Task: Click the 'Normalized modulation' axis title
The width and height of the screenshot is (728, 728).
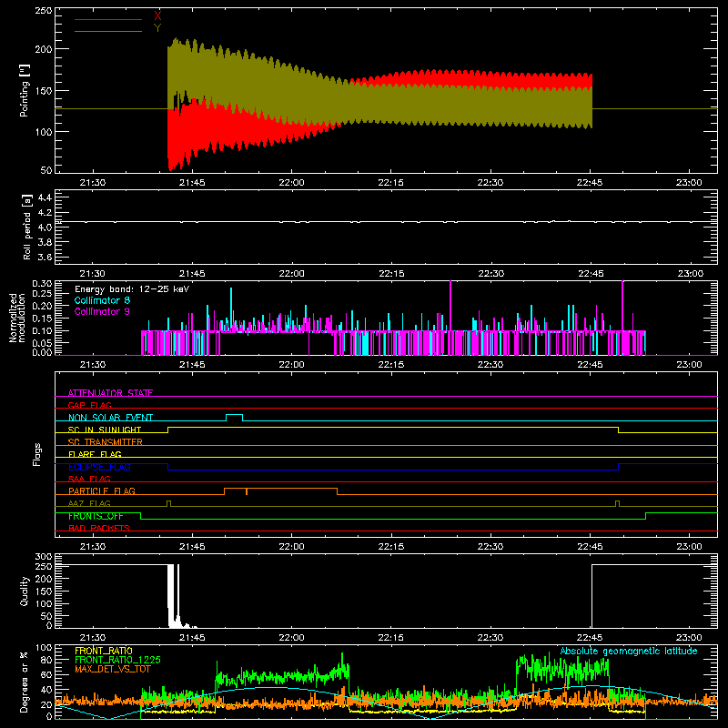Action: [x=17, y=318]
